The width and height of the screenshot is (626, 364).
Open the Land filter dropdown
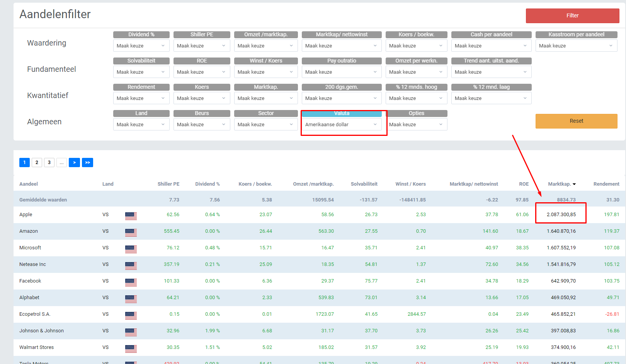point(141,124)
